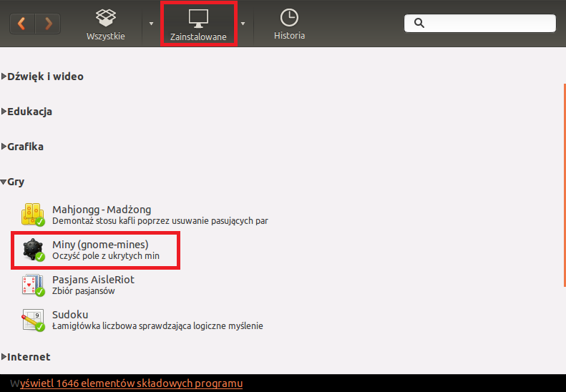Select the Mahjongg tiles icon
566x392 pixels.
point(33,215)
